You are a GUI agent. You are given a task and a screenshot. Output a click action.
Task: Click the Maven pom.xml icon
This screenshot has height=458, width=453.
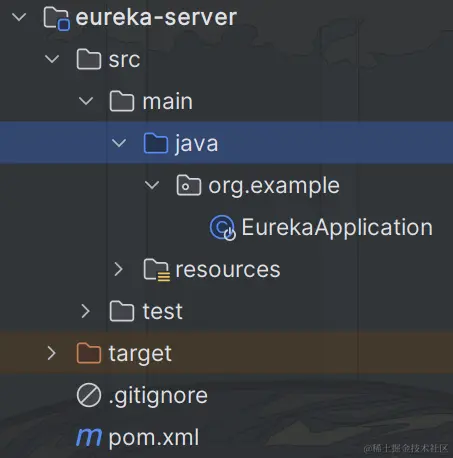click(89, 437)
